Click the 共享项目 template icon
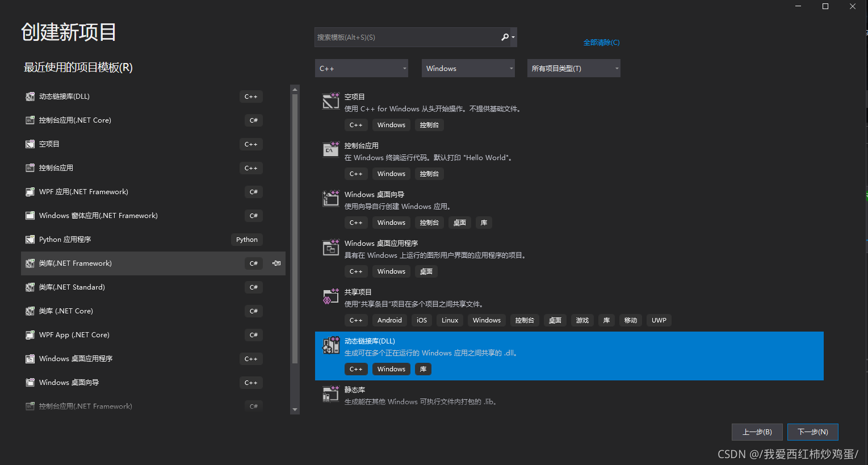This screenshot has width=868, height=465. coord(331,296)
